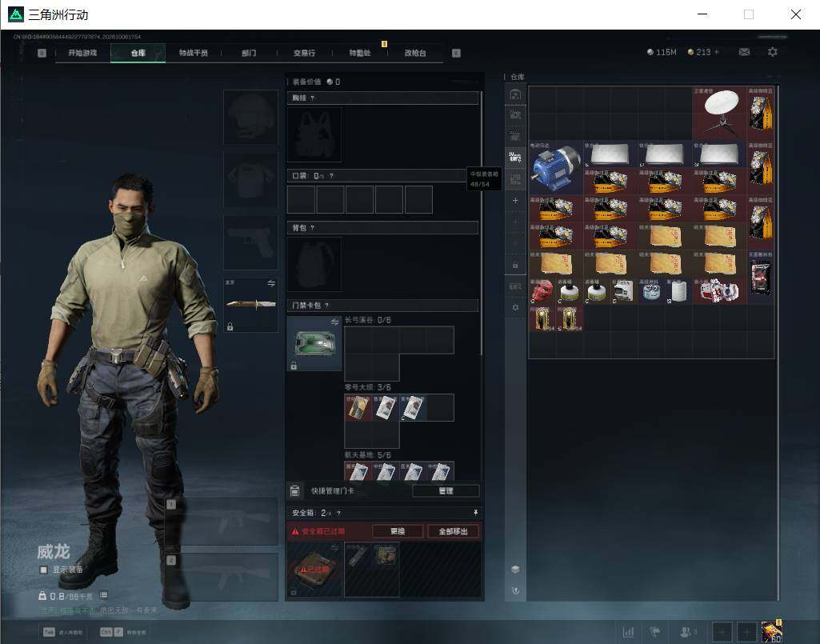Click the locked warehouse expansion slot icon
Screen dimensions: 820x644
[515, 266]
